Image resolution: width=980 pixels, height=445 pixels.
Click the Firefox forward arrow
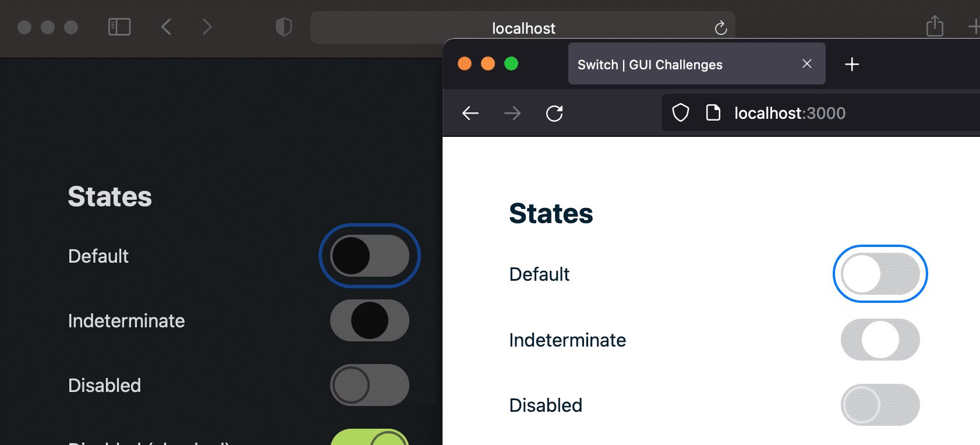(x=512, y=113)
